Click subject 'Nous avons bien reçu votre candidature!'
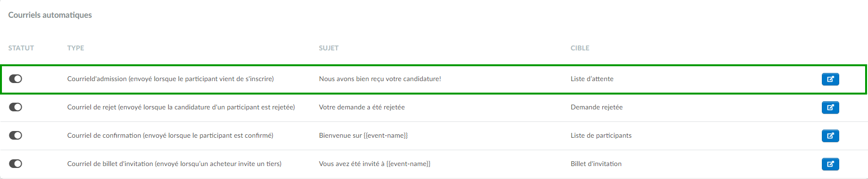Image resolution: width=868 pixels, height=179 pixels. (380, 79)
